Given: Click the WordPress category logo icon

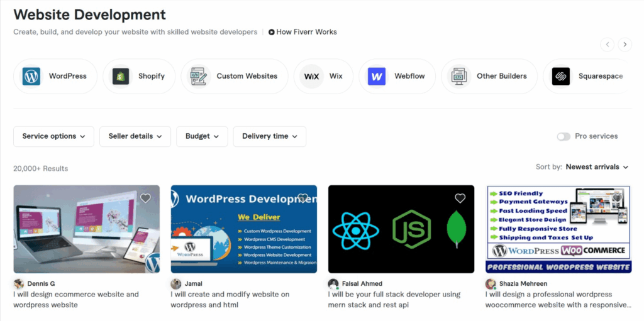Looking at the screenshot, I should [31, 77].
